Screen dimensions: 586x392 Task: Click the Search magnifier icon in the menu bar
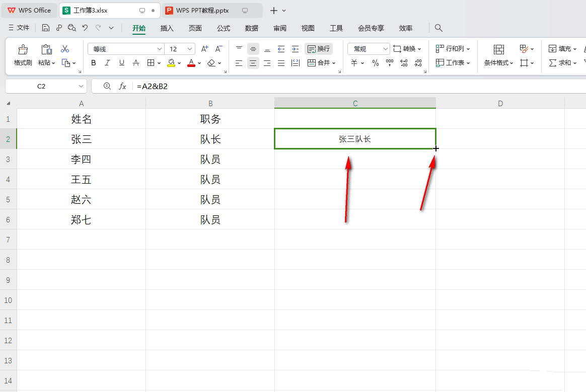[439, 28]
